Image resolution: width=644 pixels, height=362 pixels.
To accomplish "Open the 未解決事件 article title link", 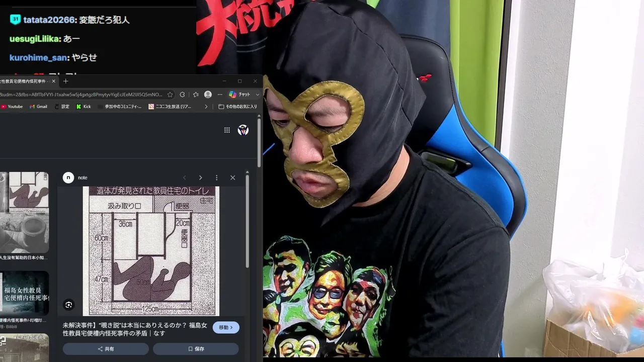I will click(x=135, y=329).
